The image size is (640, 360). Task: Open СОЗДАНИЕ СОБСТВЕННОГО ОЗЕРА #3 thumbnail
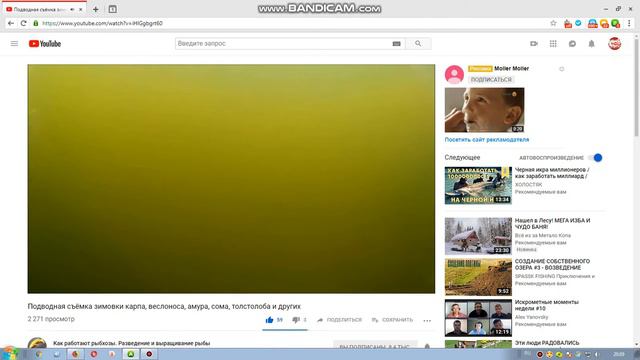pyautogui.click(x=478, y=277)
